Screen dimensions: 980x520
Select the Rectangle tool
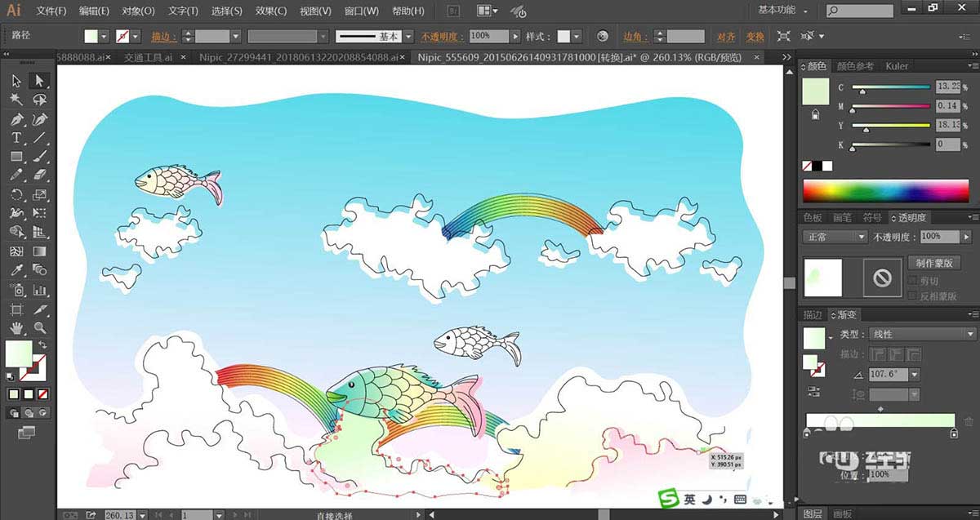[16, 157]
